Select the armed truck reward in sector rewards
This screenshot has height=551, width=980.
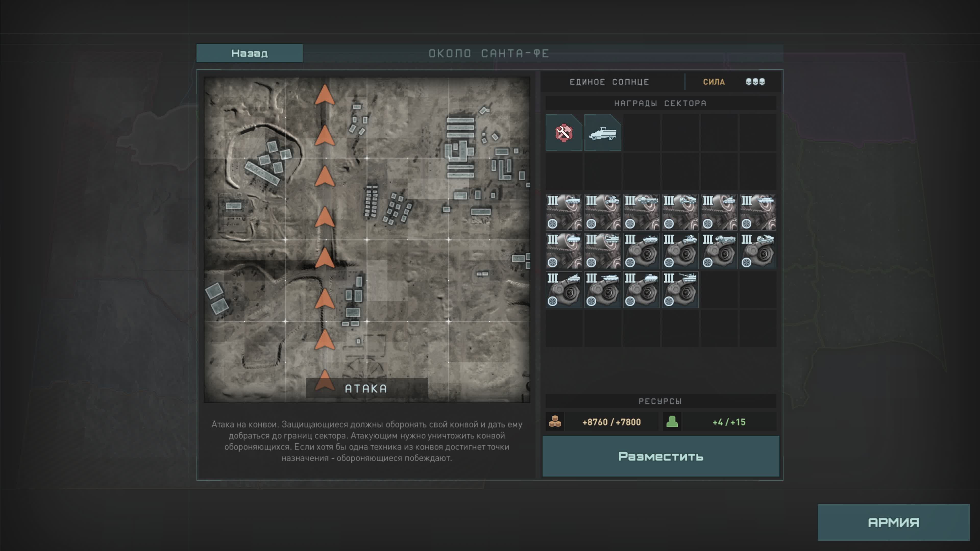[x=603, y=133]
